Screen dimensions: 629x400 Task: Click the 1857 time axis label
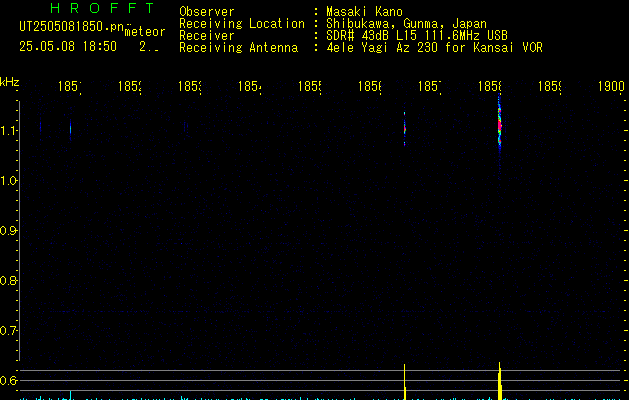click(x=430, y=86)
